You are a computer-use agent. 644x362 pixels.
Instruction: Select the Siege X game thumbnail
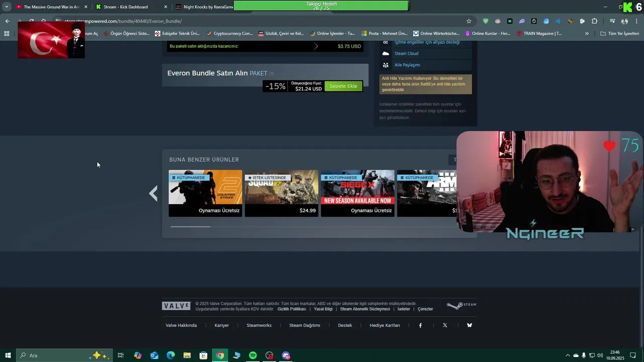(358, 187)
